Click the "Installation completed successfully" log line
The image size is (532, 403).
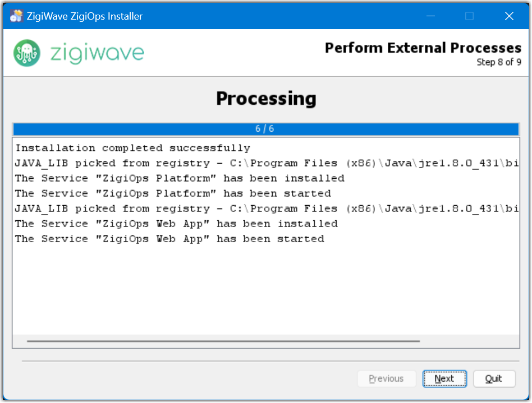132,148
